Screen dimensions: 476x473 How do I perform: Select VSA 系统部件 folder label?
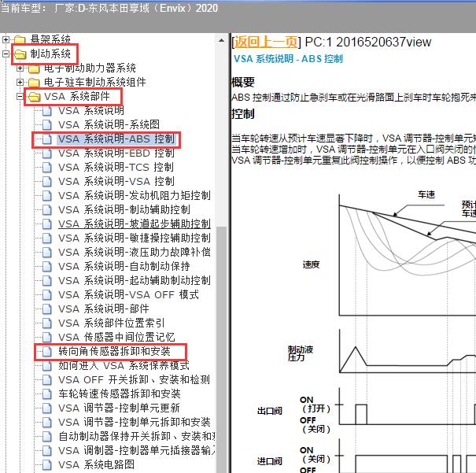(77, 97)
